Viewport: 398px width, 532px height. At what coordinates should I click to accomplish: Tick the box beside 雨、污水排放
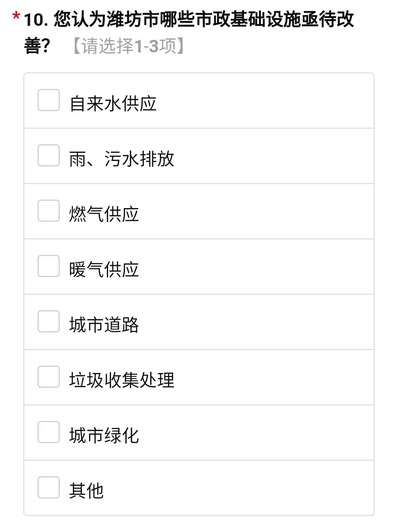(x=49, y=155)
